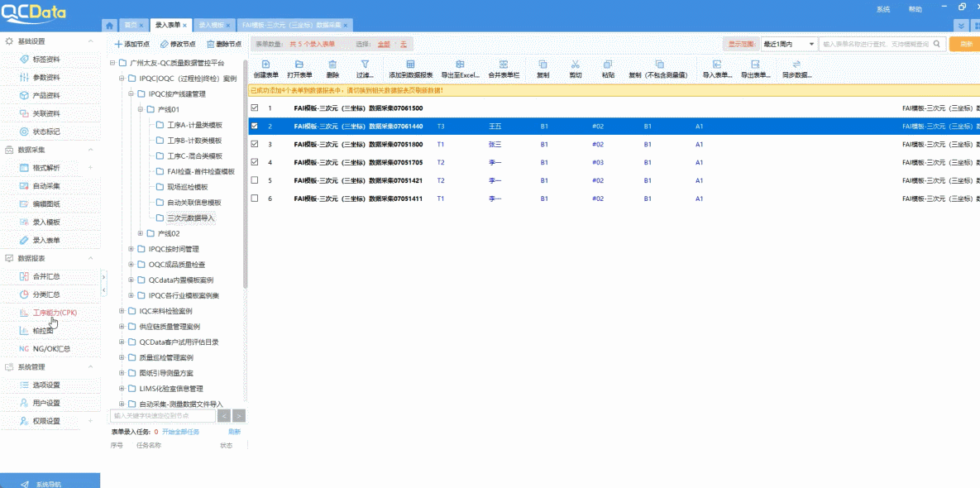This screenshot has width=980, height=488.
Task: Tick the checkbox for row 6
Action: pyautogui.click(x=255, y=199)
